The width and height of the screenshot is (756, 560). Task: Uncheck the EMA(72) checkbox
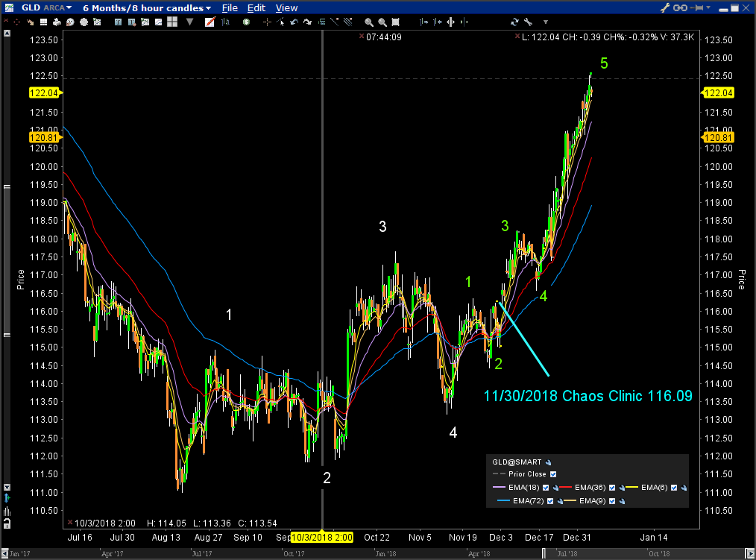click(550, 501)
